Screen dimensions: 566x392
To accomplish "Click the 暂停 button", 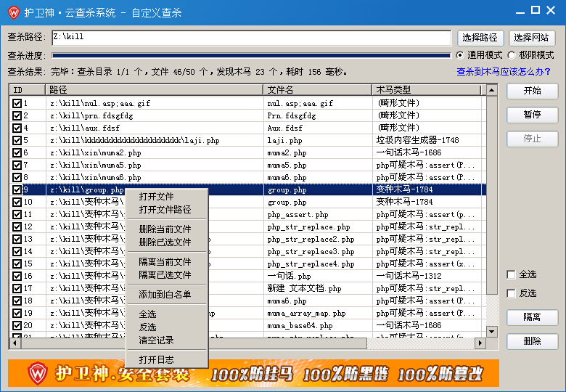I will point(533,115).
